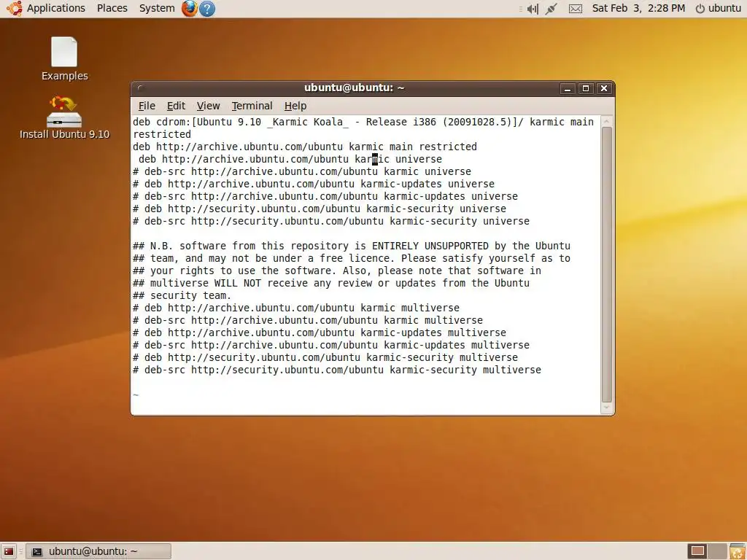Launch the Install Ubuntu 9.10 desktop icon
This screenshot has width=747, height=560.
pyautogui.click(x=64, y=117)
